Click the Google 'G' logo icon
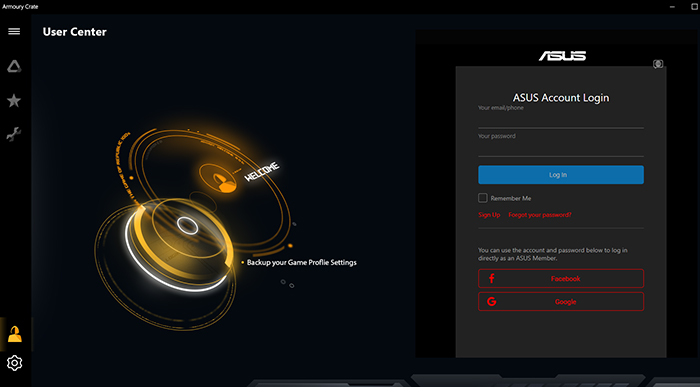 coord(492,302)
